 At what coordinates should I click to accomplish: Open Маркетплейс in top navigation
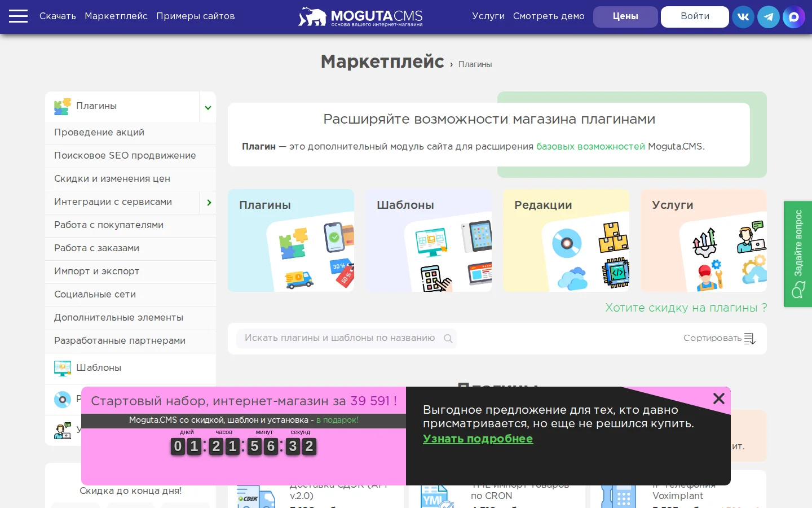tap(116, 16)
